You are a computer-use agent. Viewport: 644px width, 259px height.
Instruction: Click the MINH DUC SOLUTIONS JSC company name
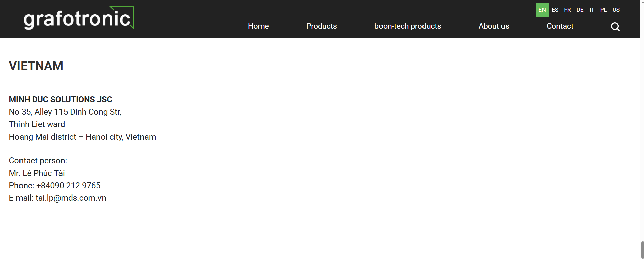coord(61,100)
